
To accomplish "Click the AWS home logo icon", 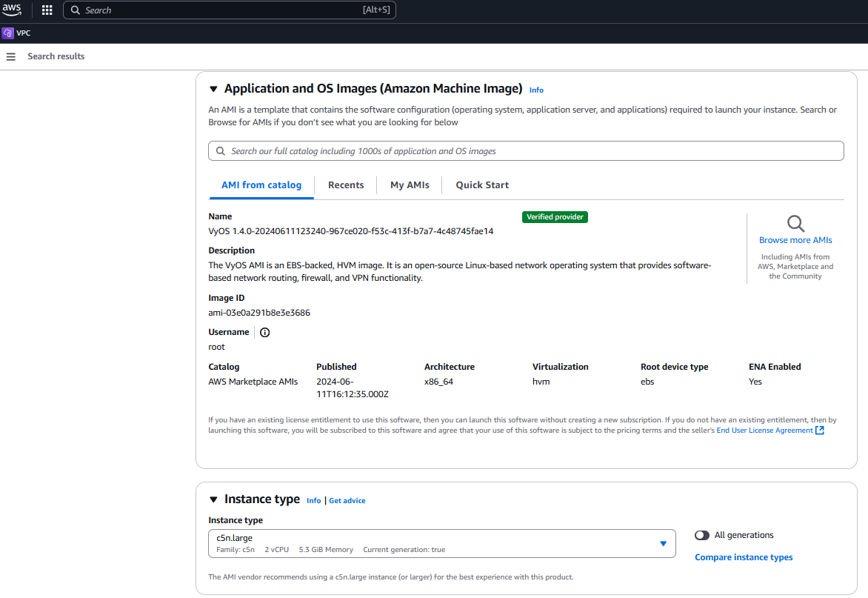I will point(12,10).
